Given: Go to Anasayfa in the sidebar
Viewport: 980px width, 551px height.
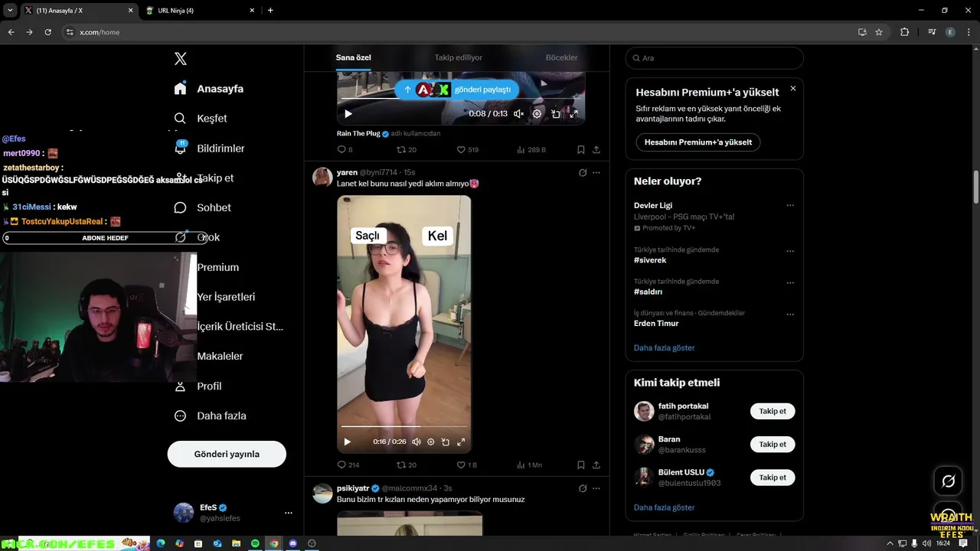Looking at the screenshot, I should click(x=208, y=89).
